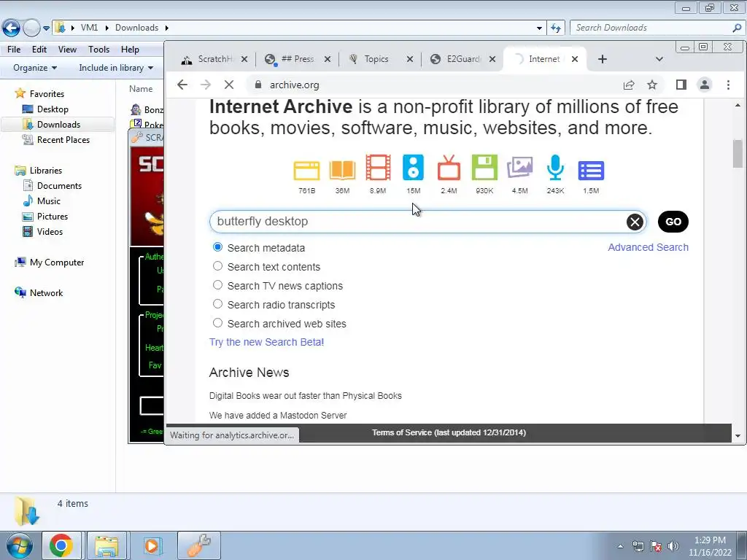Open Digital Books wear out faster article
This screenshot has width=747, height=560.
306,396
